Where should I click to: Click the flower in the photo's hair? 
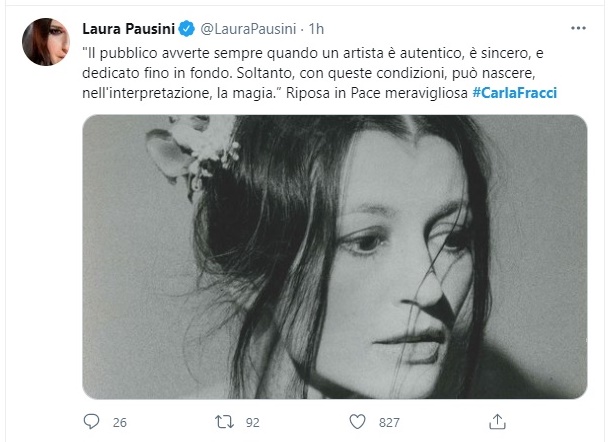192,151
